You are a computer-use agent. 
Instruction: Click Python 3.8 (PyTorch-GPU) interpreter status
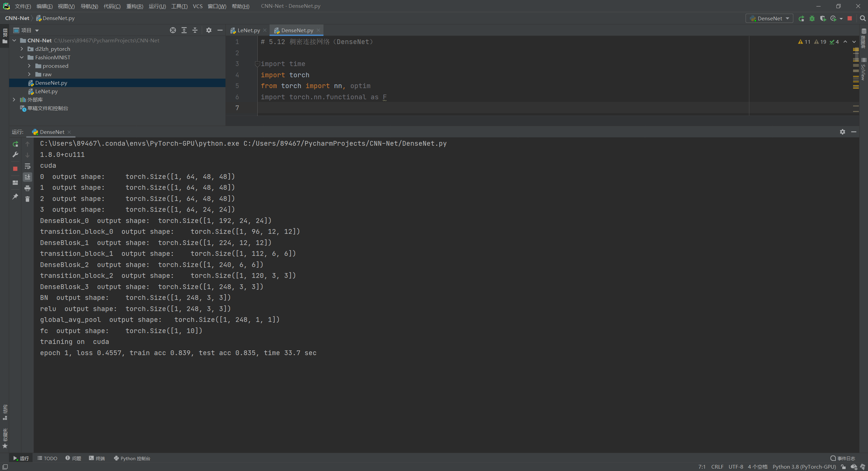[804, 467]
